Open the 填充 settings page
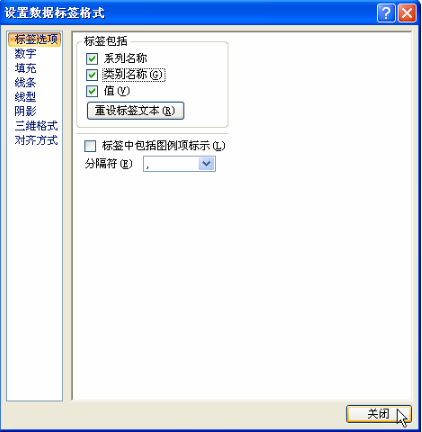Image resolution: width=422 pixels, height=432 pixels. [x=25, y=68]
